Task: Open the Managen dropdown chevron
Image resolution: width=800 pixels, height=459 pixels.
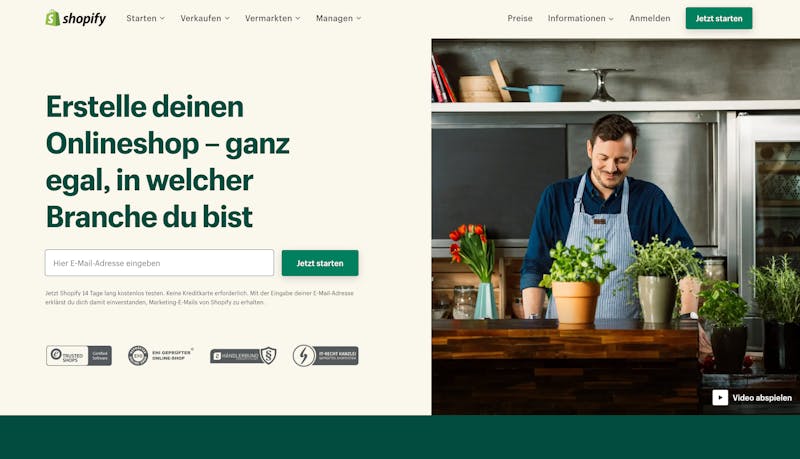Action: pos(359,18)
